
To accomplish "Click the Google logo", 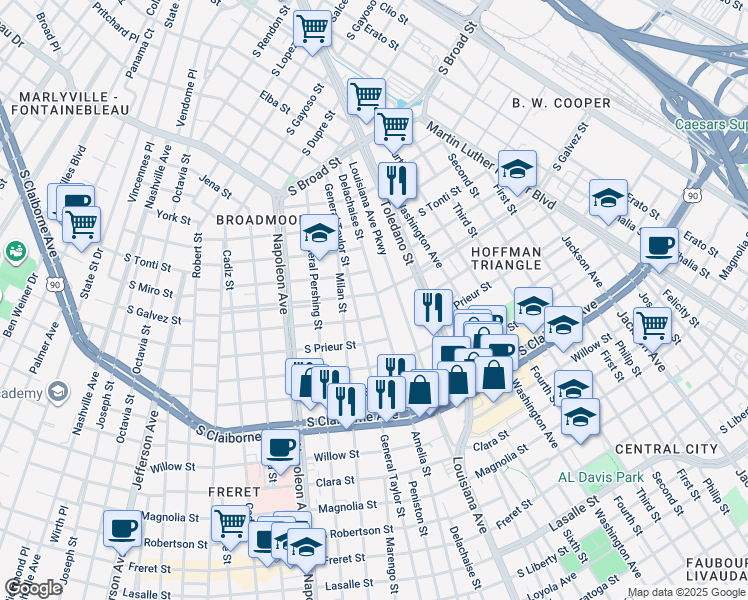I will tap(33, 588).
